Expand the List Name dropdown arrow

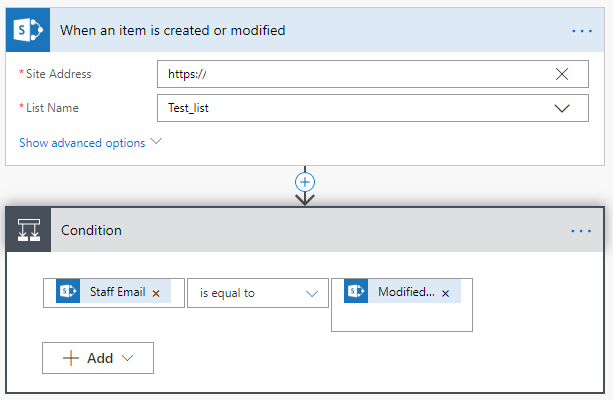point(562,108)
